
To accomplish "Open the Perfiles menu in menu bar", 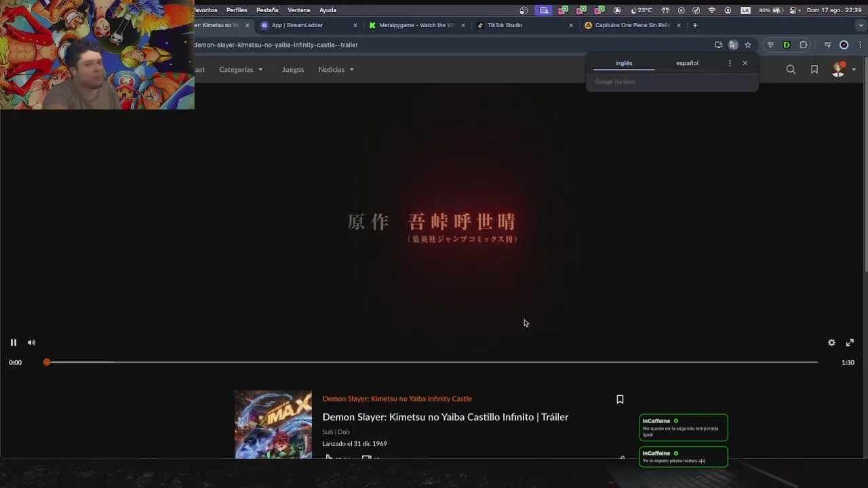I will tap(237, 10).
